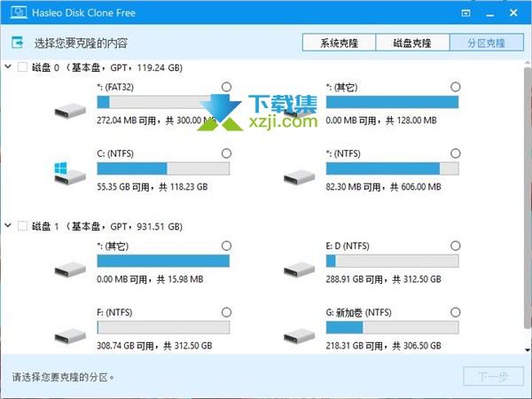Image resolution: width=532 pixels, height=399 pixels.
Task: Click the drive icon for G: 新加卷 (NTFS)
Action: [x=300, y=336]
